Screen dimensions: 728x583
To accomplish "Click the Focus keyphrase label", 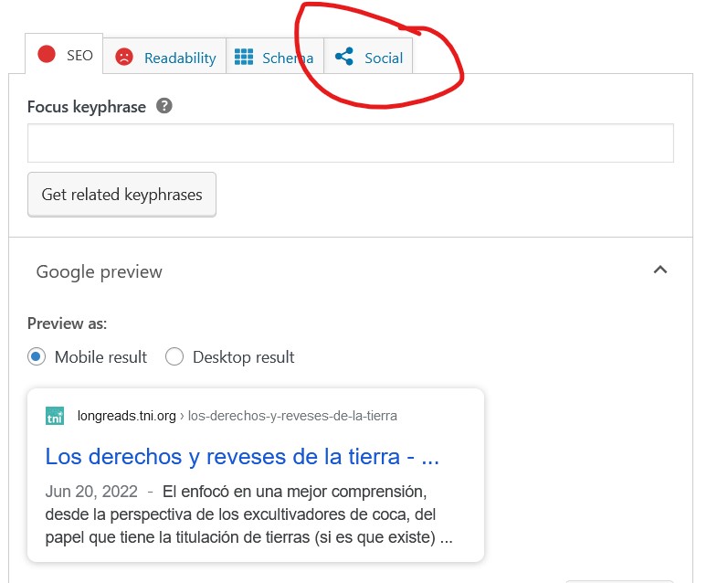I will tap(87, 107).
